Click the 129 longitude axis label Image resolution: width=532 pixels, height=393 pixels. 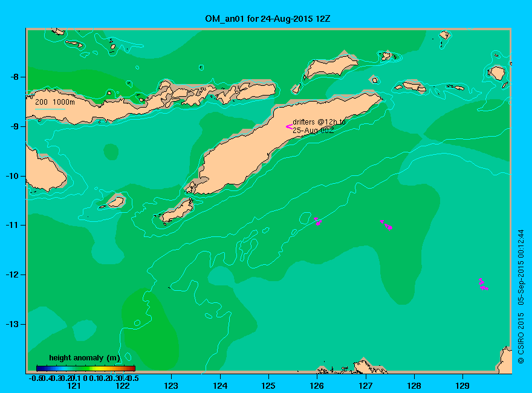(x=462, y=386)
